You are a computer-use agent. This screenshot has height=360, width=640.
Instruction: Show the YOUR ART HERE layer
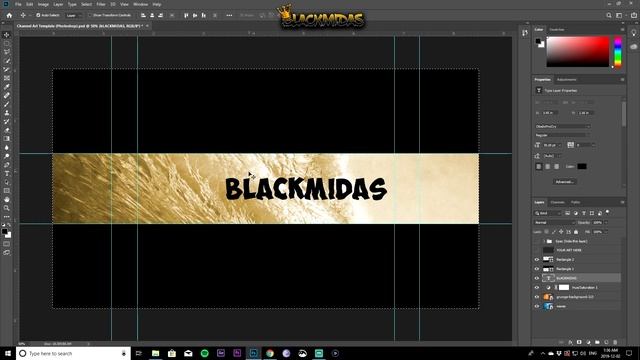pos(537,250)
